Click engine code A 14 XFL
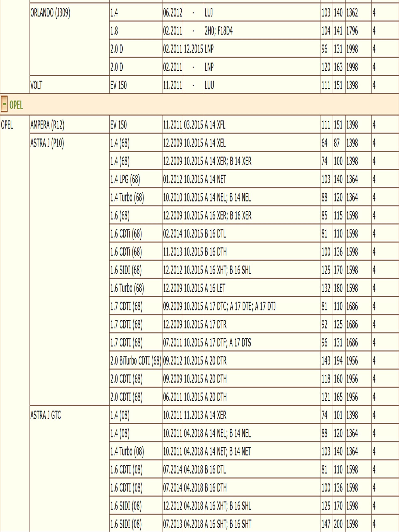Image resolution: width=399 pixels, height=532 pixels. tap(215, 125)
